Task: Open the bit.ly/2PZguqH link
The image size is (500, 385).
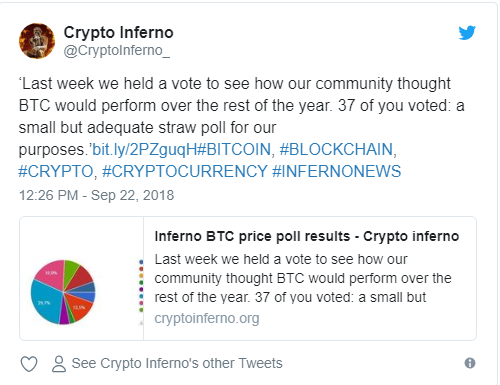Action: pyautogui.click(x=145, y=149)
